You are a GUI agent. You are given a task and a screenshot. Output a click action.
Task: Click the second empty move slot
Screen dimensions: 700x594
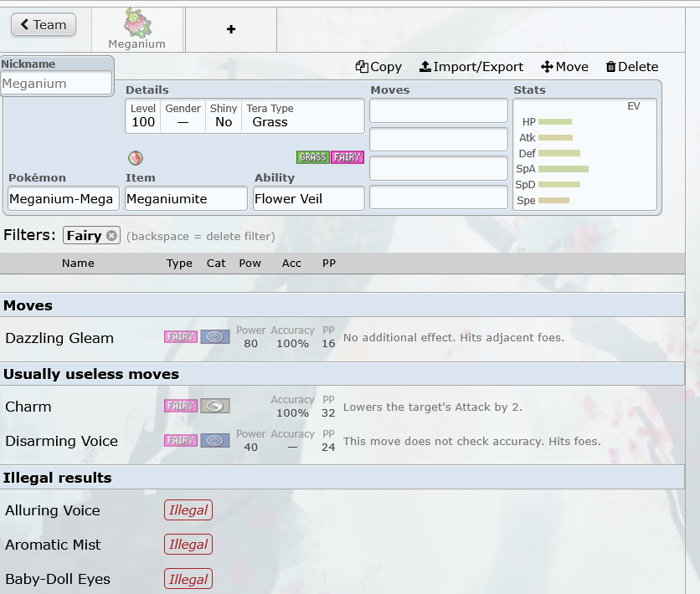439,140
